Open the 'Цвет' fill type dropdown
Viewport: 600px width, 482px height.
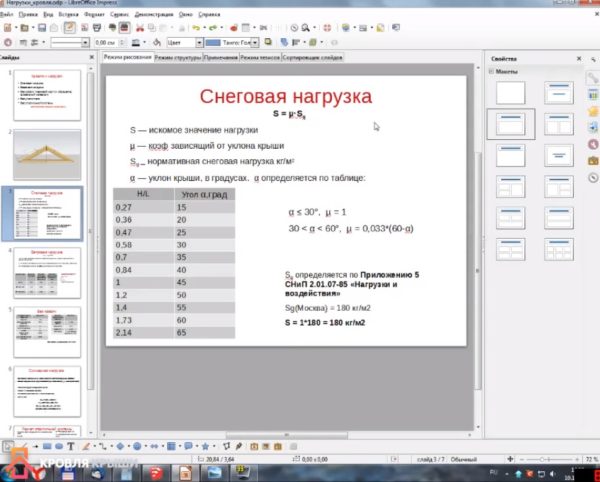pos(199,42)
